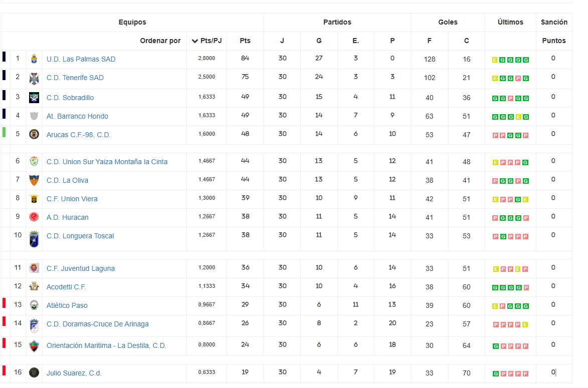Click the Últimos header

tap(510, 22)
